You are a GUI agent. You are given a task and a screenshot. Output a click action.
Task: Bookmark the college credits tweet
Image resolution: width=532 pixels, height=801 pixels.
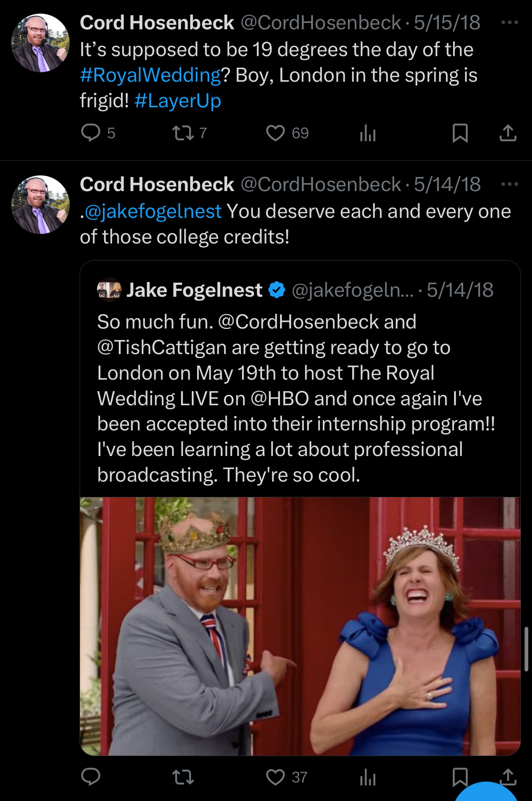459,777
